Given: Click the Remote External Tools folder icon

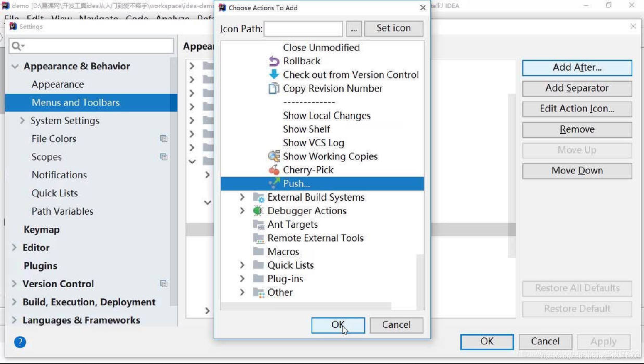Looking at the screenshot, I should [x=258, y=238].
